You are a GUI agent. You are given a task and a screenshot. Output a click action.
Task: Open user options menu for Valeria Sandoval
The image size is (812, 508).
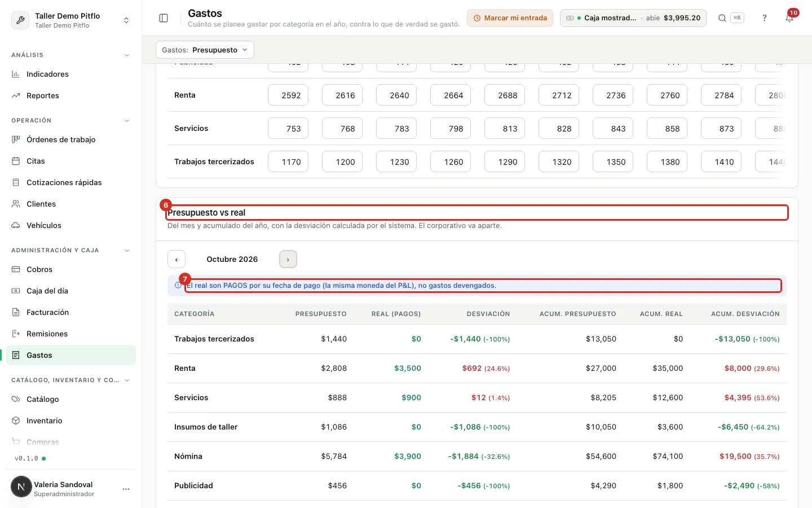(126, 489)
